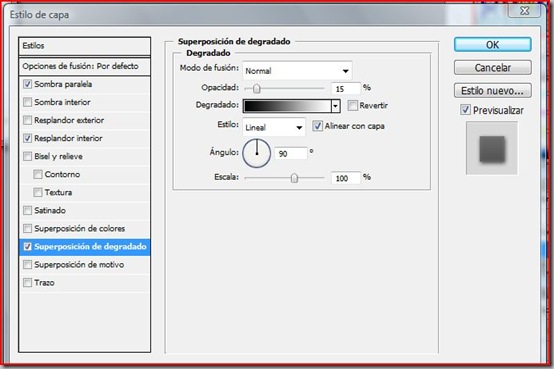Viewport: 554px width, 369px height.
Task: Enable the Satinado checkbox
Action: point(27,210)
